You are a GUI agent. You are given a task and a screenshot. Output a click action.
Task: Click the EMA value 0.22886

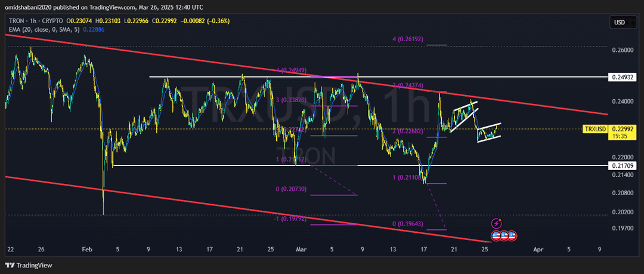94,29
